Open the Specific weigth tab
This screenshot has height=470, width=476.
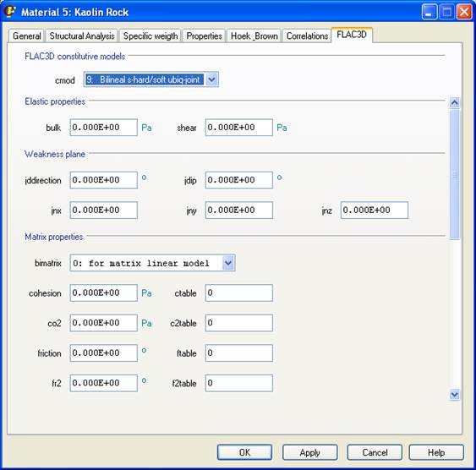(150, 36)
